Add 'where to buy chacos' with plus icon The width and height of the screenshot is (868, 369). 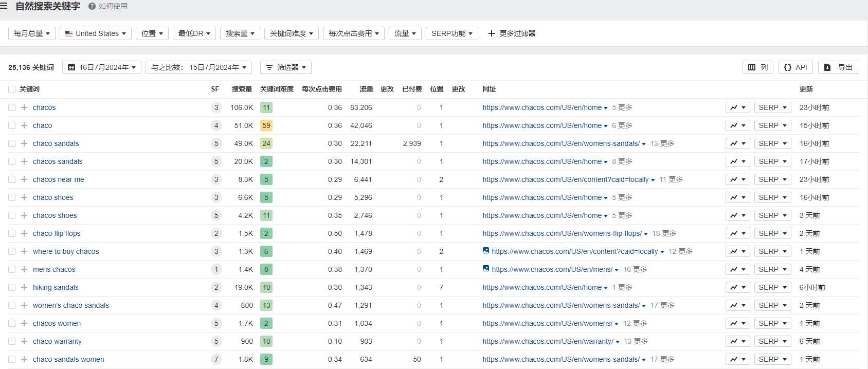point(24,251)
